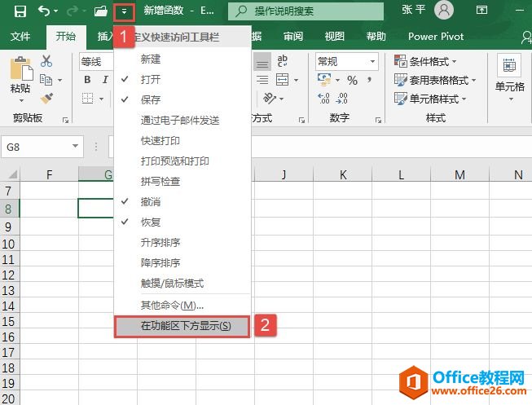Click the Cut scissors icon
This screenshot has height=405, width=532.
(46, 61)
